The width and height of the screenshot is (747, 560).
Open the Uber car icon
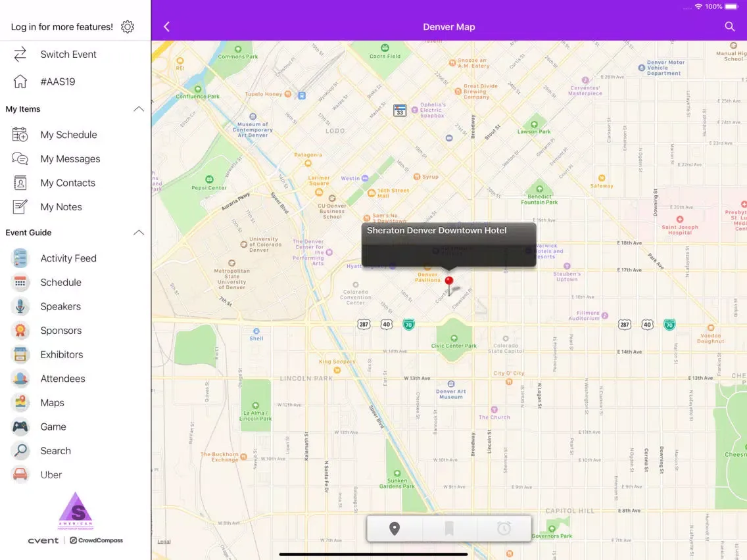(20, 475)
